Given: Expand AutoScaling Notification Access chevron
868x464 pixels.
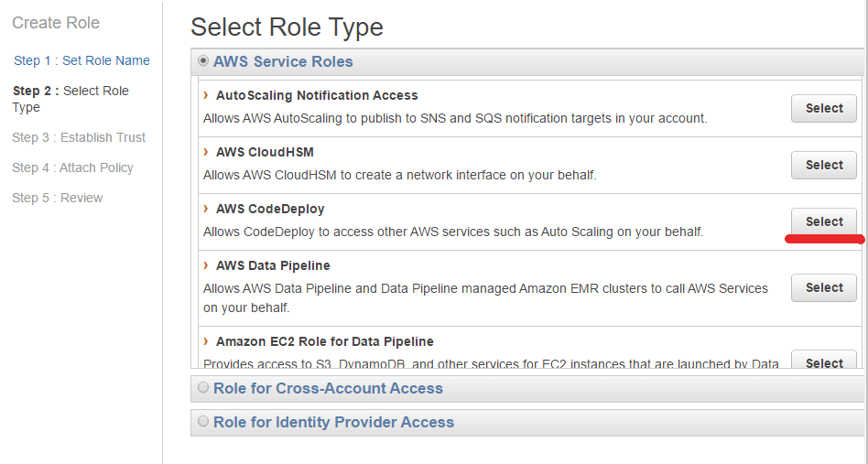Looking at the screenshot, I should point(206,95).
